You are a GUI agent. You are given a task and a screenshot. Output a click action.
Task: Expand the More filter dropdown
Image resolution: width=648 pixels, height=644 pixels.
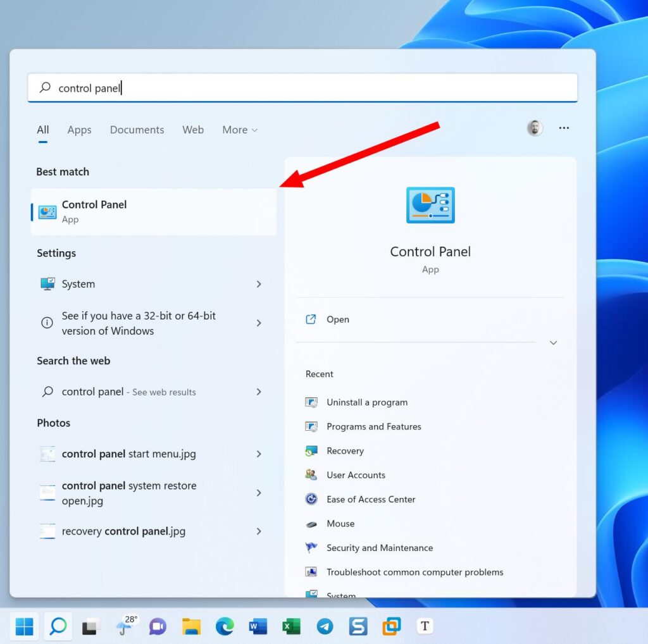pos(239,130)
